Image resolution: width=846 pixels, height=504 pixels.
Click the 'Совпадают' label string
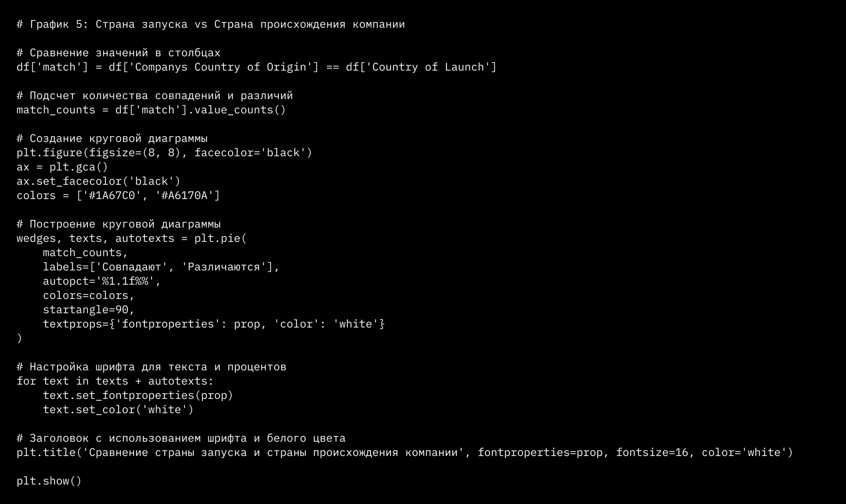pyautogui.click(x=132, y=267)
